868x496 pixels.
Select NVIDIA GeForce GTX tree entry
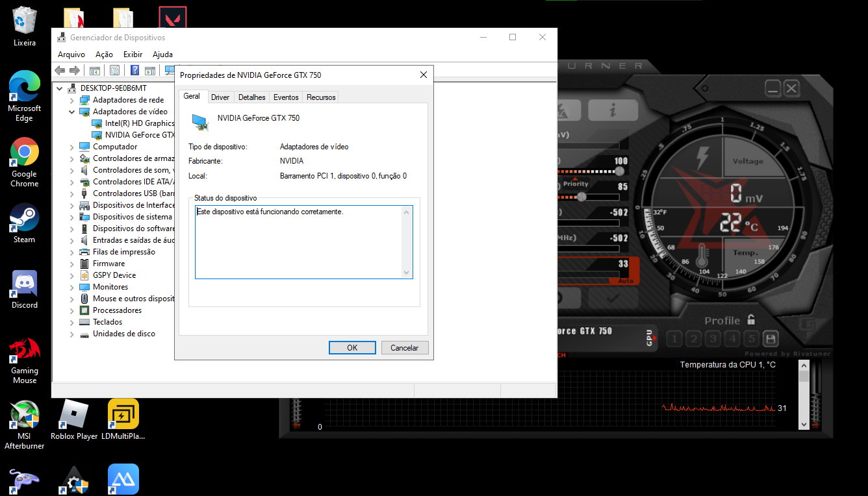pyautogui.click(x=133, y=135)
